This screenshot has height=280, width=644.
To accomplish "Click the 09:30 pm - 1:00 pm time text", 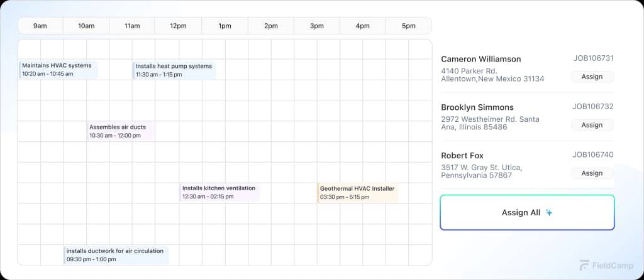I will [91, 259].
